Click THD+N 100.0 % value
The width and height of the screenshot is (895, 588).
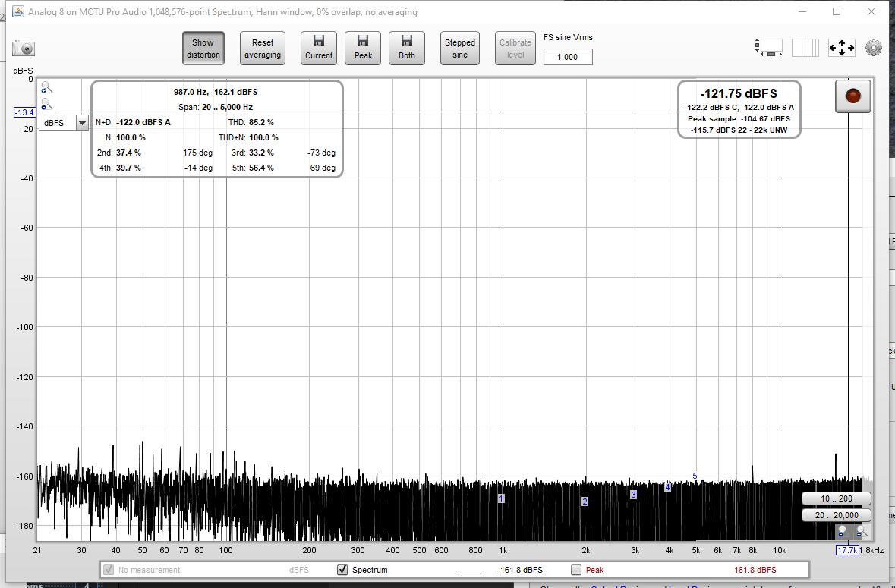pos(263,137)
